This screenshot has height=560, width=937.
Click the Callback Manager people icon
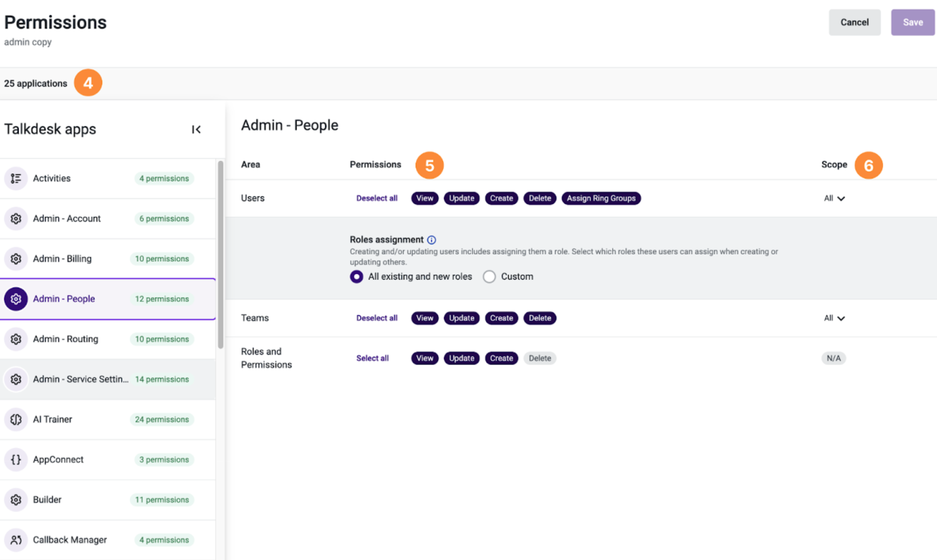point(16,540)
